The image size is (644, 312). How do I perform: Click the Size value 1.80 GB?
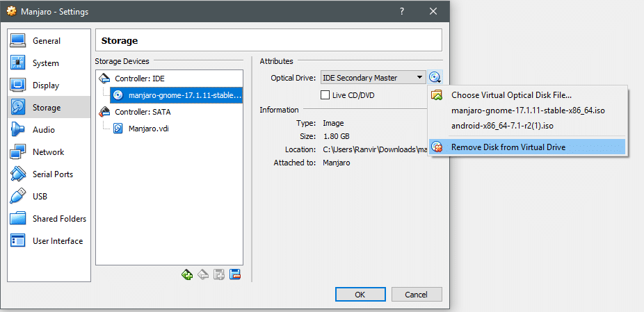337,136
